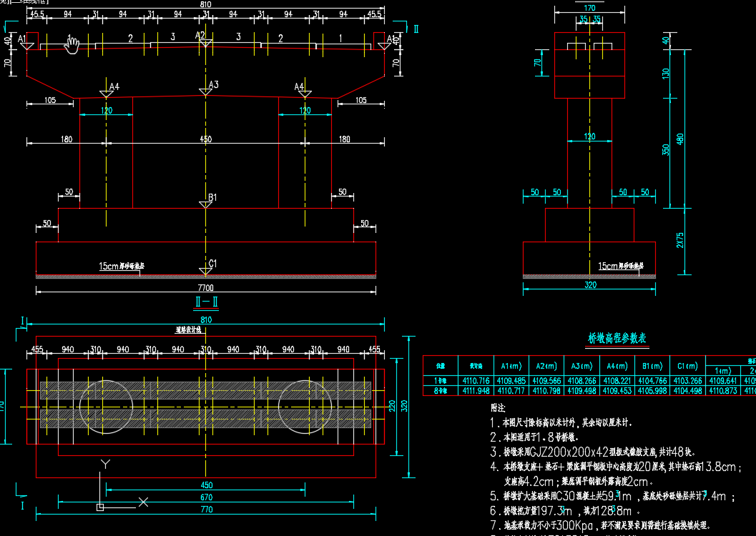Image resolution: width=756 pixels, height=536 pixels.
Task: Click note 7 mentioning 300Kpa
Action: 600,525
